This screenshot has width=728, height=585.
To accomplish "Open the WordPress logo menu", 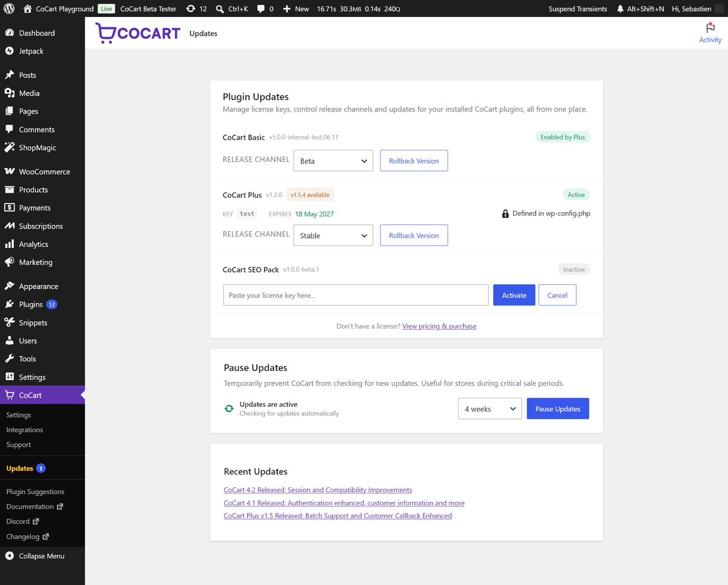I will (x=9, y=8).
